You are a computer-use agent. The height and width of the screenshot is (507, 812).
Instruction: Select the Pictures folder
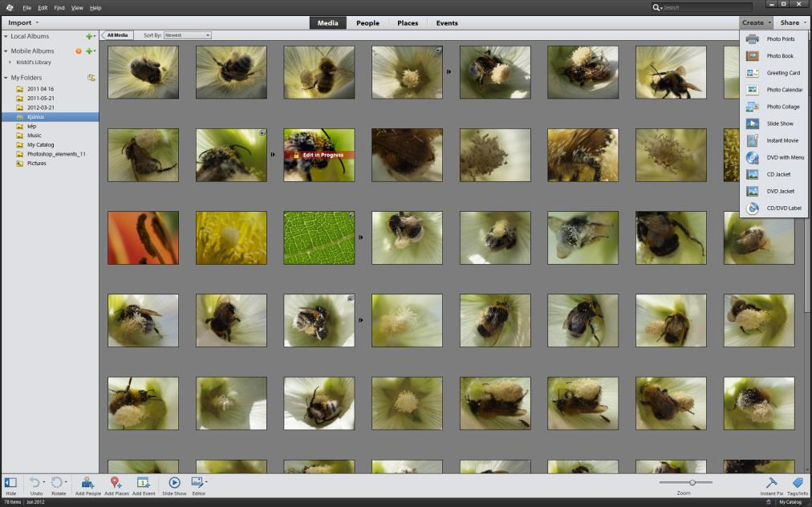36,163
